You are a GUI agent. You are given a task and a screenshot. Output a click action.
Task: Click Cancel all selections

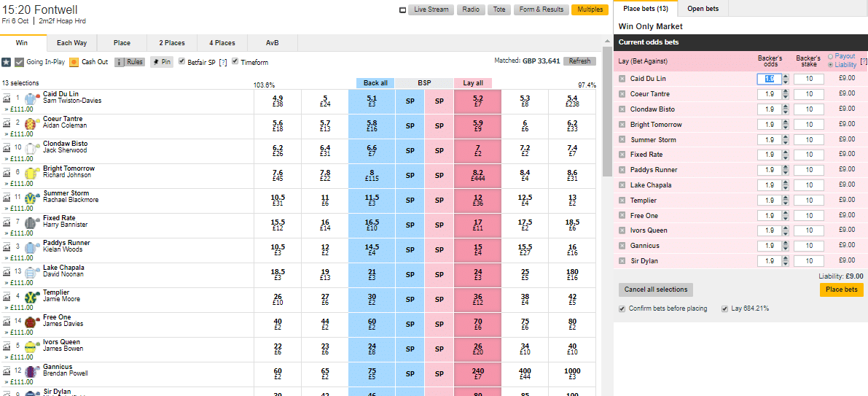(x=655, y=290)
